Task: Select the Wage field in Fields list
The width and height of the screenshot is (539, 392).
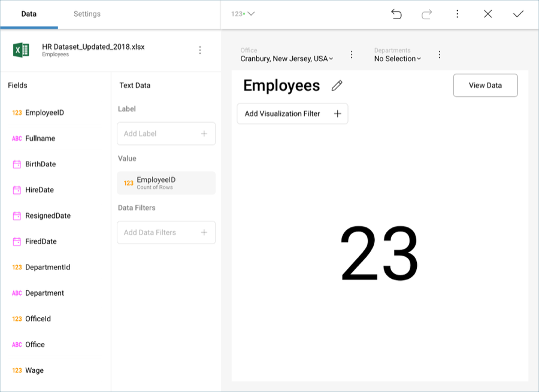Action: pos(34,370)
